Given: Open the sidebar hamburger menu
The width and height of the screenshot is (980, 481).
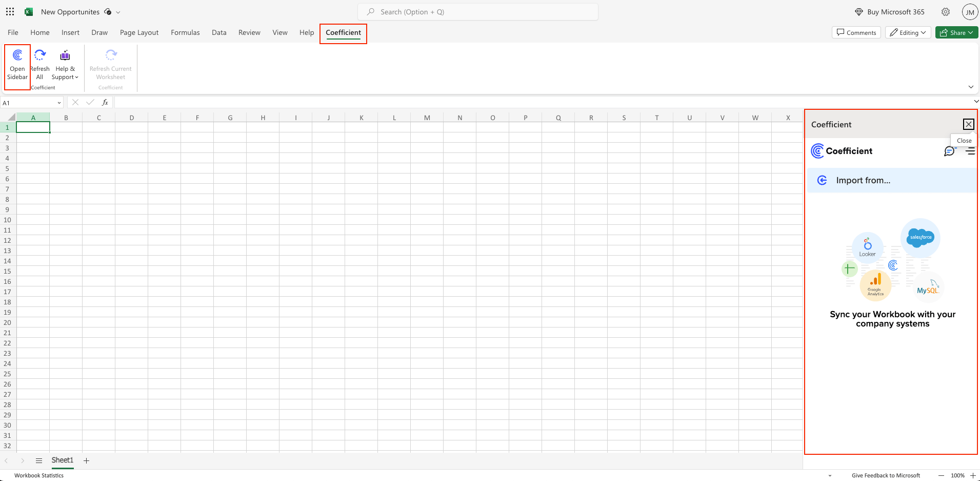Looking at the screenshot, I should tap(970, 151).
